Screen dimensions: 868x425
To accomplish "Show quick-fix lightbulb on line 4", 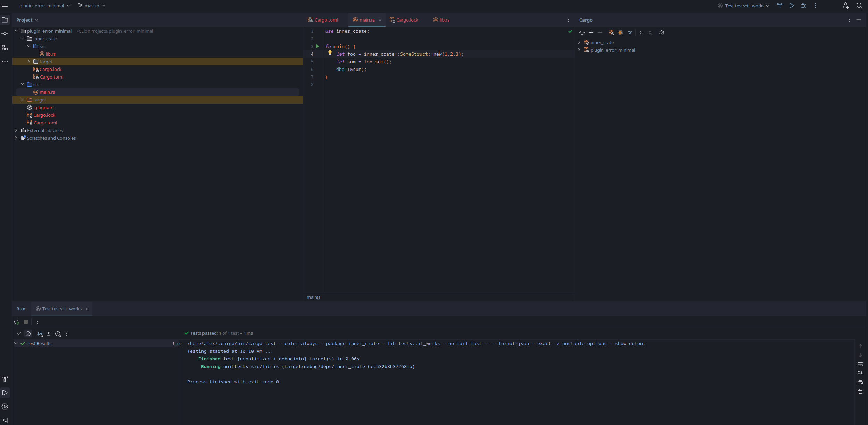I will [330, 53].
